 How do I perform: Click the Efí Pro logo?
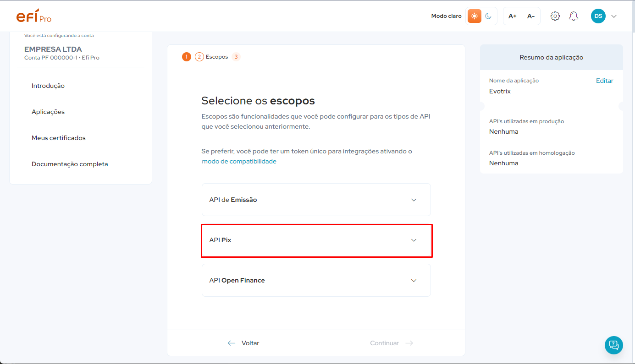point(33,16)
